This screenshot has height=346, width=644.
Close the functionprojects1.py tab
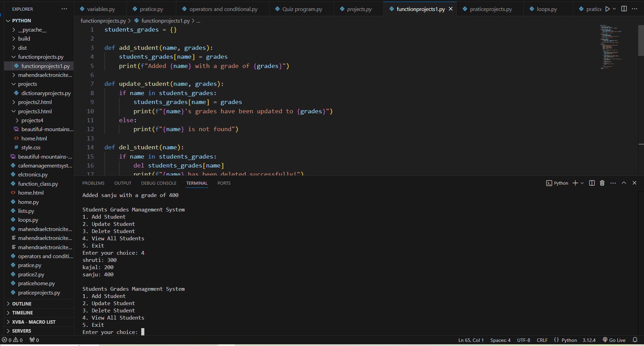coord(451,9)
